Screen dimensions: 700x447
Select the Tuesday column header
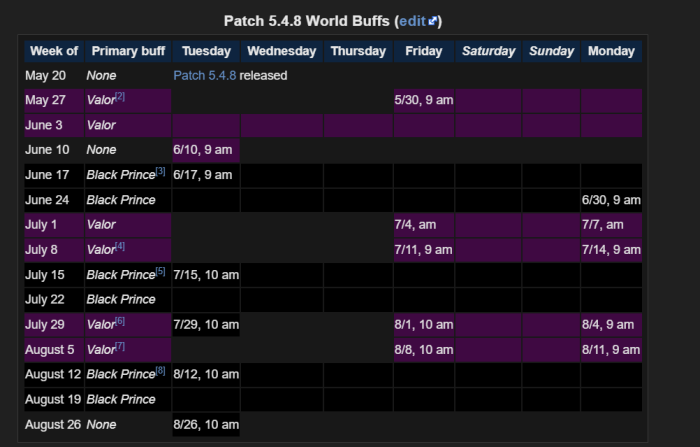(206, 51)
